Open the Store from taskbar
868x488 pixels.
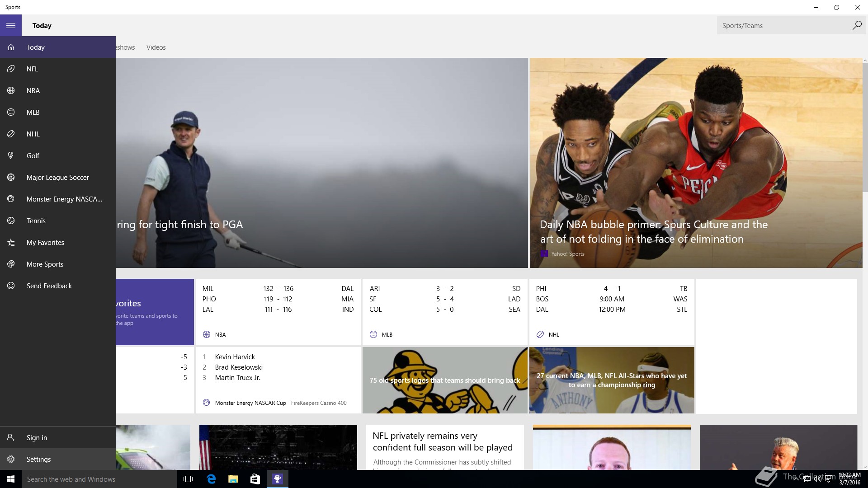pyautogui.click(x=255, y=479)
